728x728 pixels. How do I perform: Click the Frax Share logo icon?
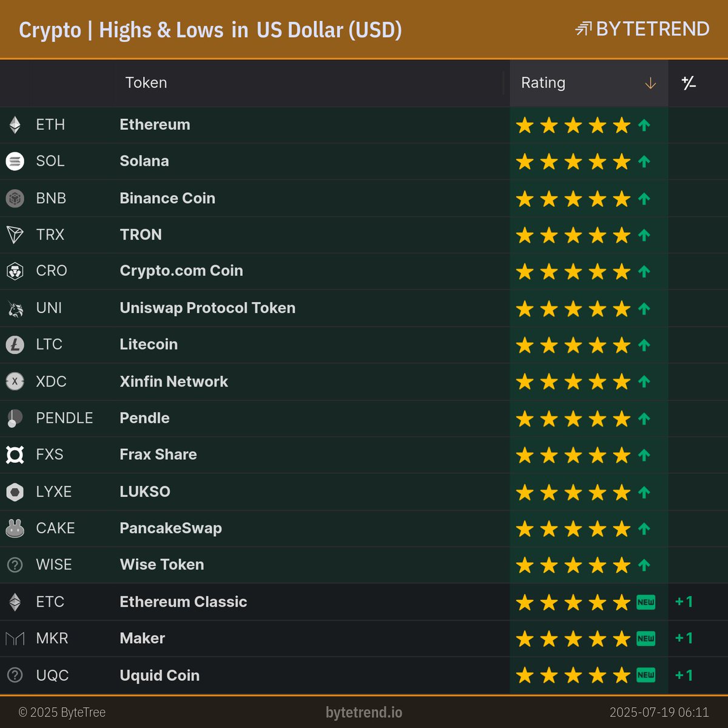[x=15, y=454]
